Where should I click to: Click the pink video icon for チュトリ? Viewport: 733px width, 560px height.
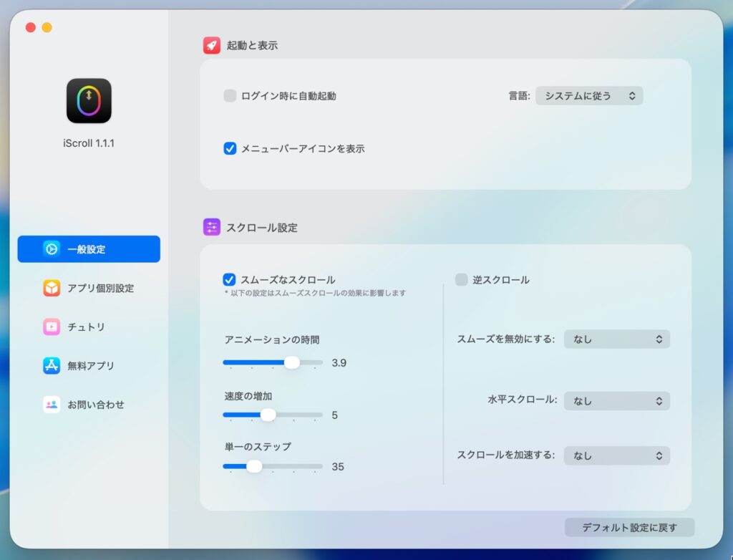[52, 327]
